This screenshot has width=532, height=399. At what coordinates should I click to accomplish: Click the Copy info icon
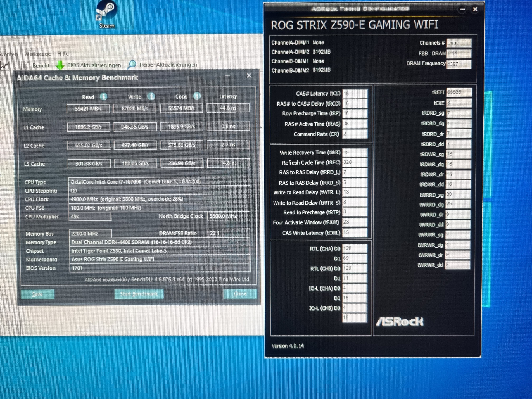[197, 96]
